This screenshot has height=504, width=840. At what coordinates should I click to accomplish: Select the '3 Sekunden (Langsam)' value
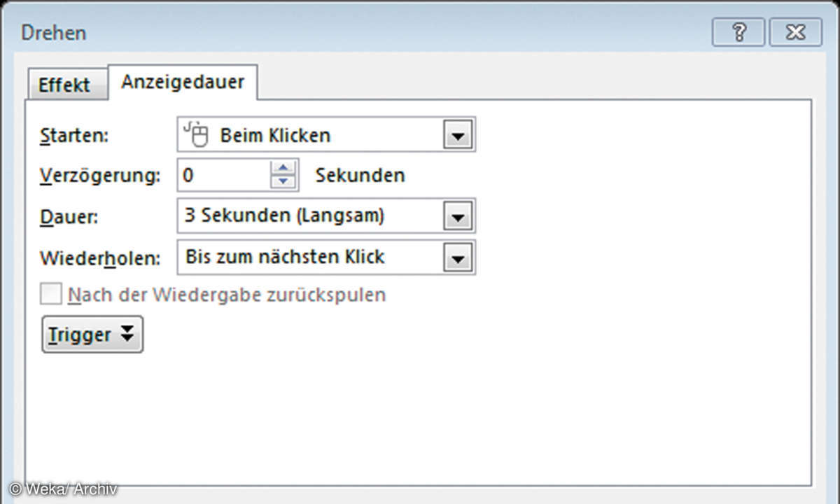(x=284, y=215)
